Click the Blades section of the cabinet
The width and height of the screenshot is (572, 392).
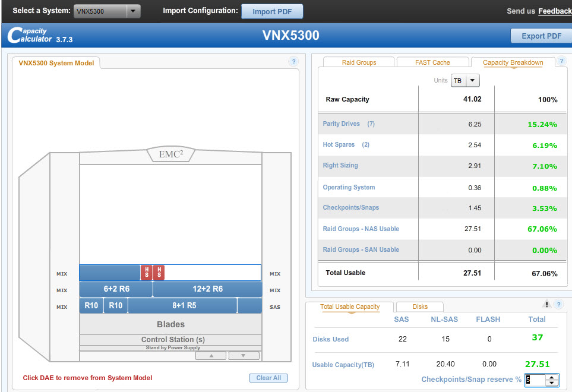click(170, 324)
